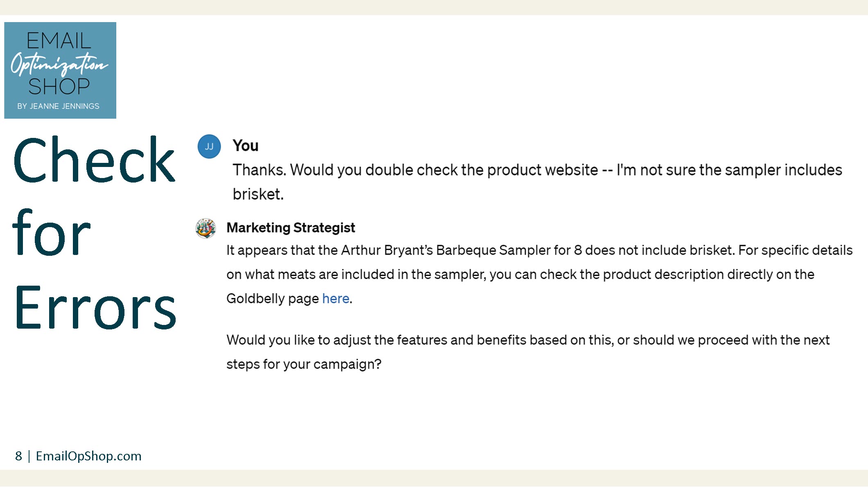The height and width of the screenshot is (487, 868).
Task: Click the 'Goldbelly page' text
Action: (273, 299)
